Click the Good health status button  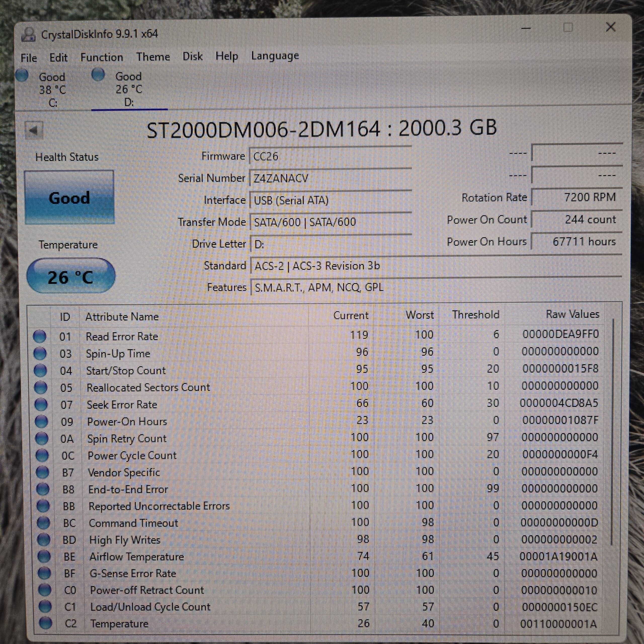pos(69,198)
